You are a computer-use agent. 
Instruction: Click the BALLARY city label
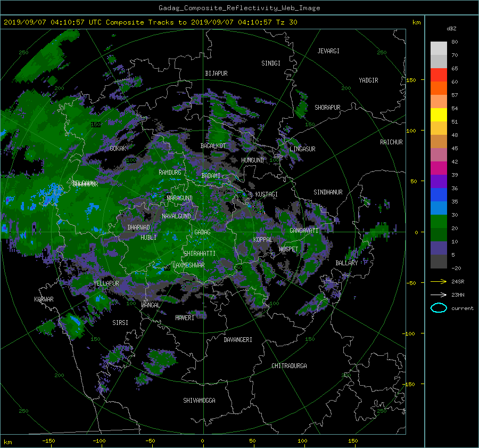(346, 263)
